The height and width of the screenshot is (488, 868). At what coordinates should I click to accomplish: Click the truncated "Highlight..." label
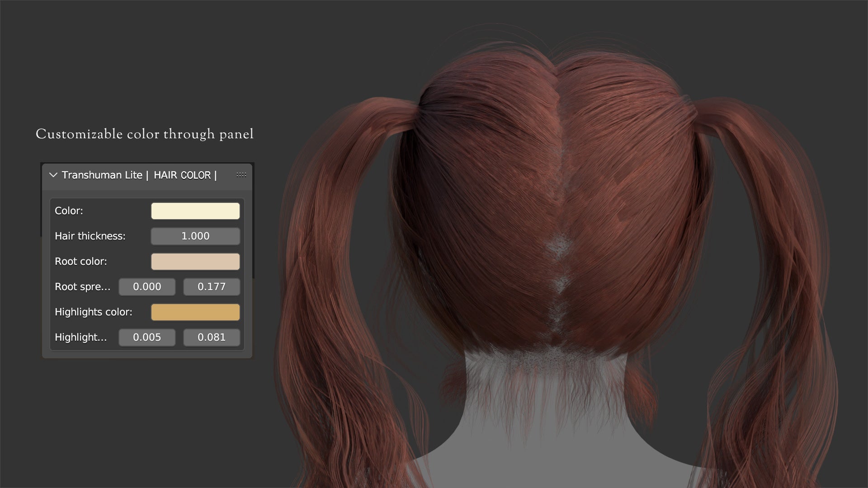(x=80, y=338)
